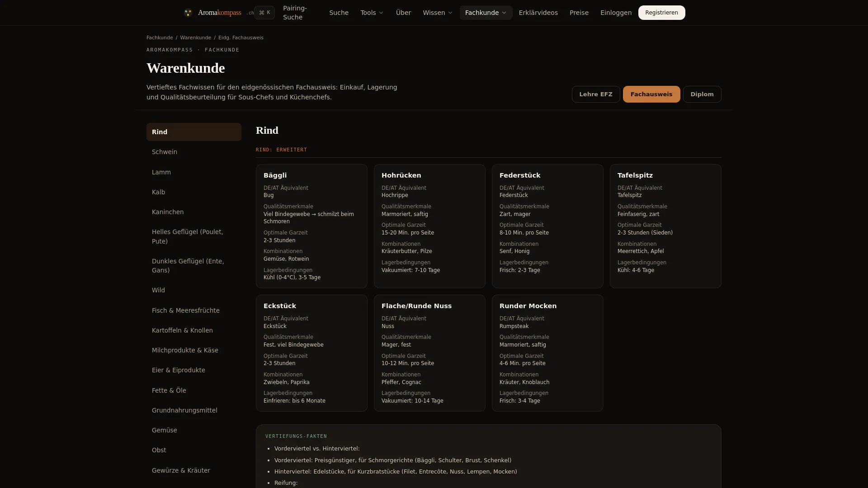868x488 pixels.
Task: Select Kartoffeln & Knollen
Action: click(x=193, y=330)
